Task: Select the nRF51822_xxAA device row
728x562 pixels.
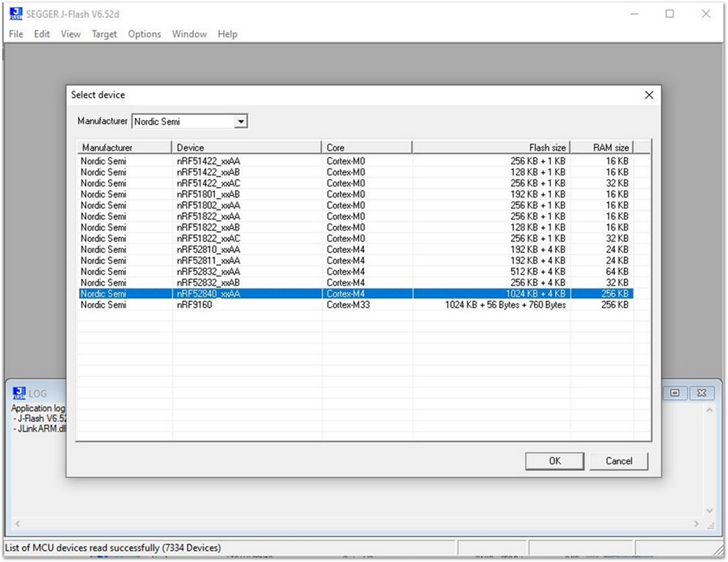Action: (x=356, y=217)
